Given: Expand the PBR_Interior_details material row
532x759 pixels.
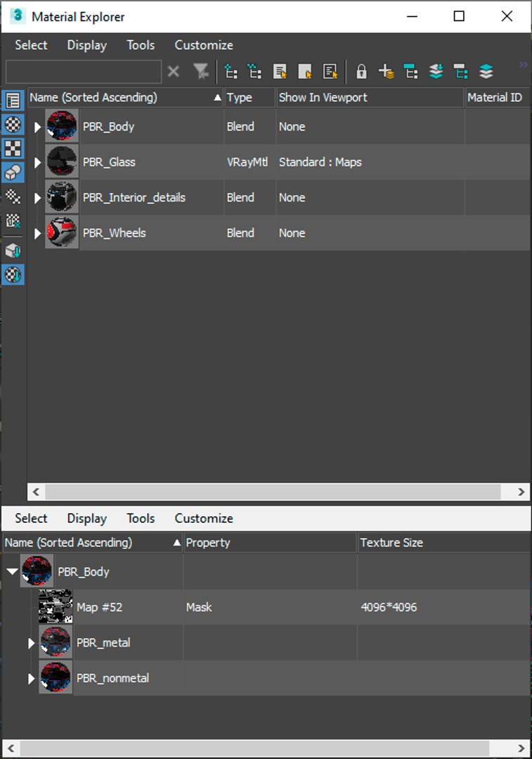Looking at the screenshot, I should click(37, 198).
